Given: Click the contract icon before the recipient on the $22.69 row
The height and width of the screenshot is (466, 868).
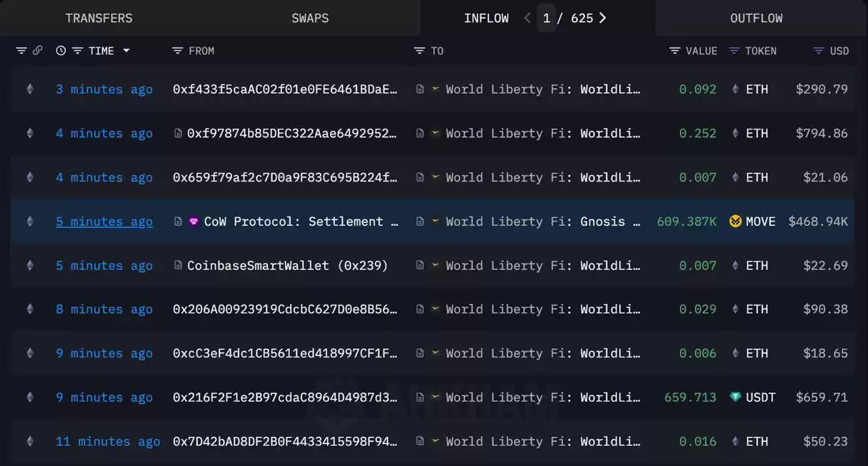Looking at the screenshot, I should coord(420,266).
